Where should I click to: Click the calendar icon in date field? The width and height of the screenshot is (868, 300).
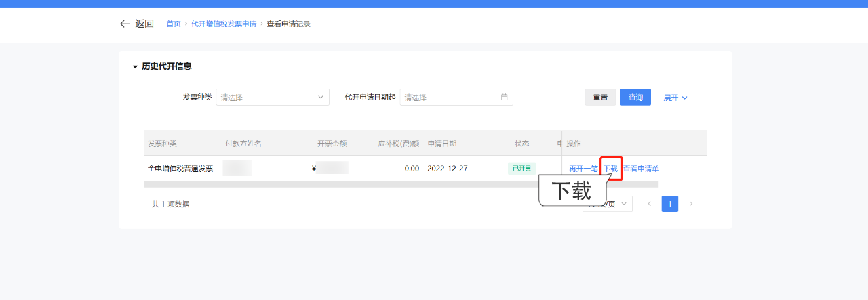coord(504,97)
